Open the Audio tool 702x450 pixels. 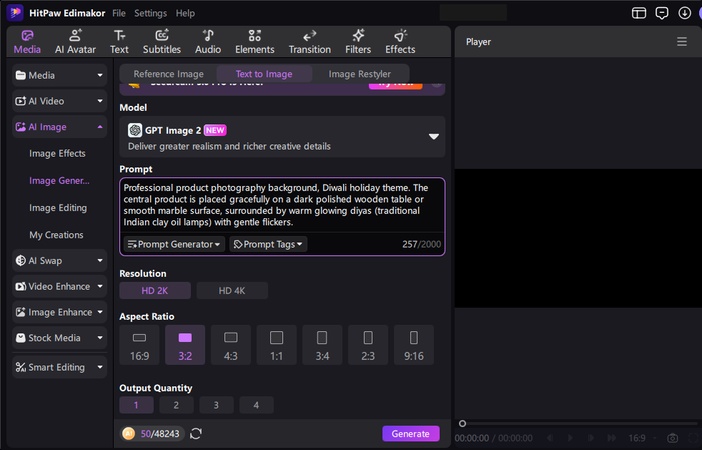pyautogui.click(x=208, y=42)
